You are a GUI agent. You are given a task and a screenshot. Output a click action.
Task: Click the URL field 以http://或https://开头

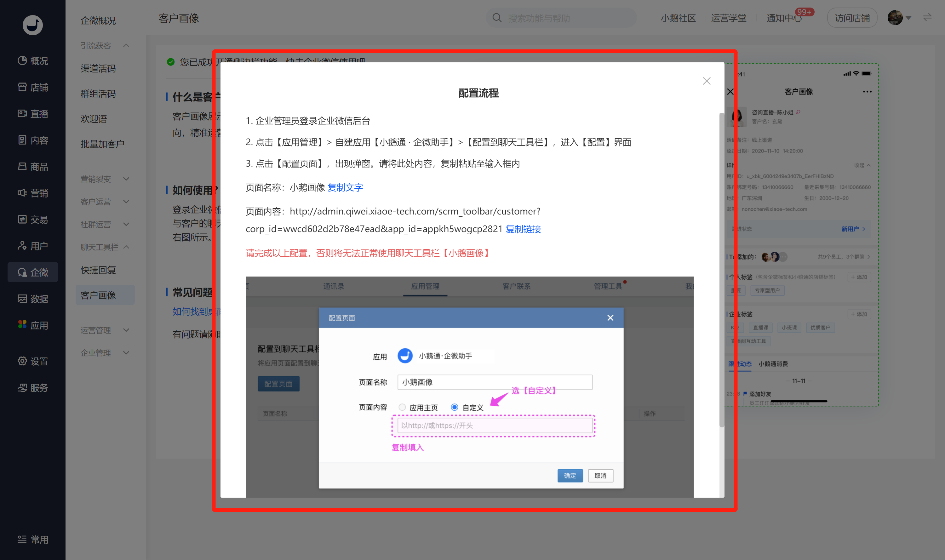pos(495,426)
